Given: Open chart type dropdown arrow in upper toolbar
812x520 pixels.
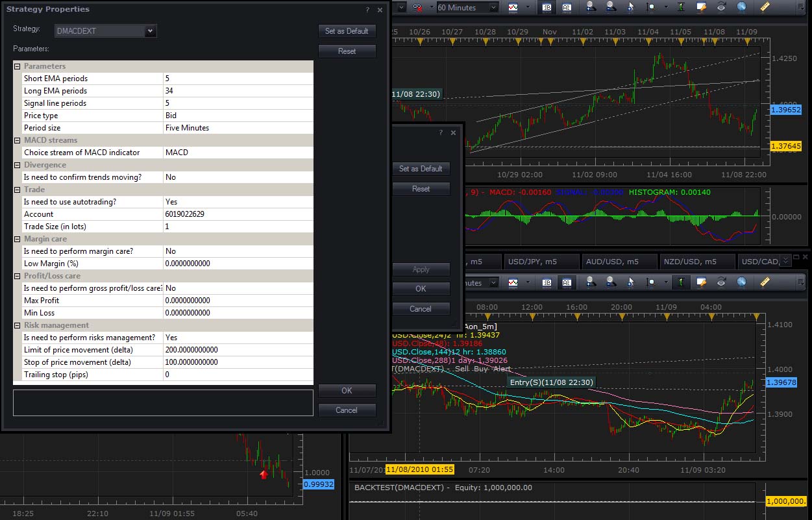Looking at the screenshot, I should point(526,8).
